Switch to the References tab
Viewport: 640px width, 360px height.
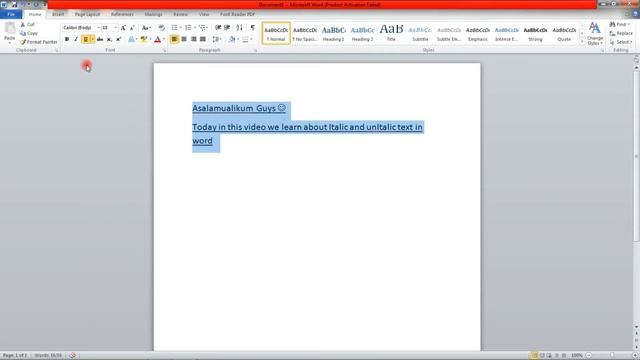[122, 14]
